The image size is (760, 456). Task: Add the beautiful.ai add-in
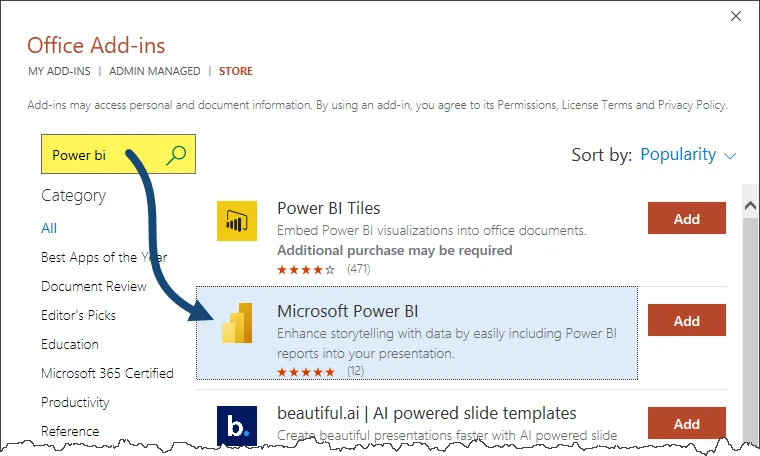point(686,423)
